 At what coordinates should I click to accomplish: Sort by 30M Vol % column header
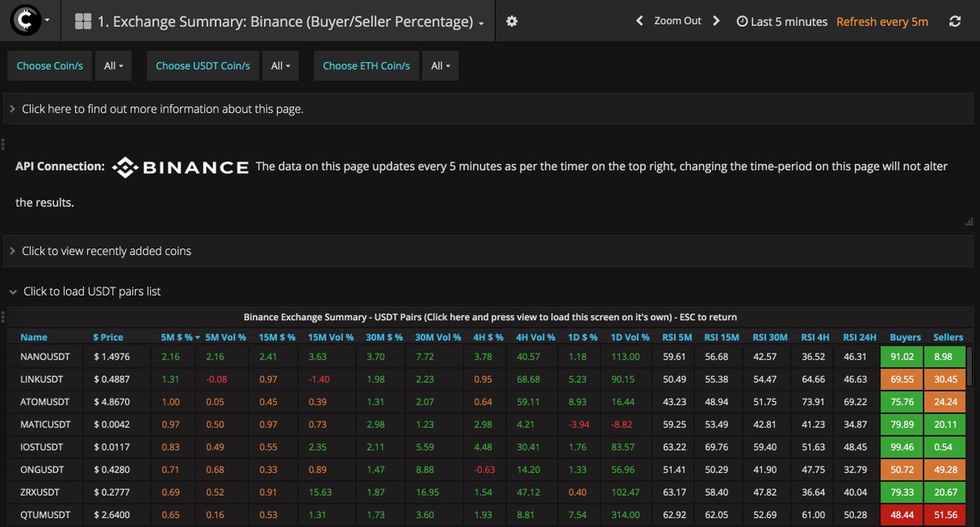(439, 337)
